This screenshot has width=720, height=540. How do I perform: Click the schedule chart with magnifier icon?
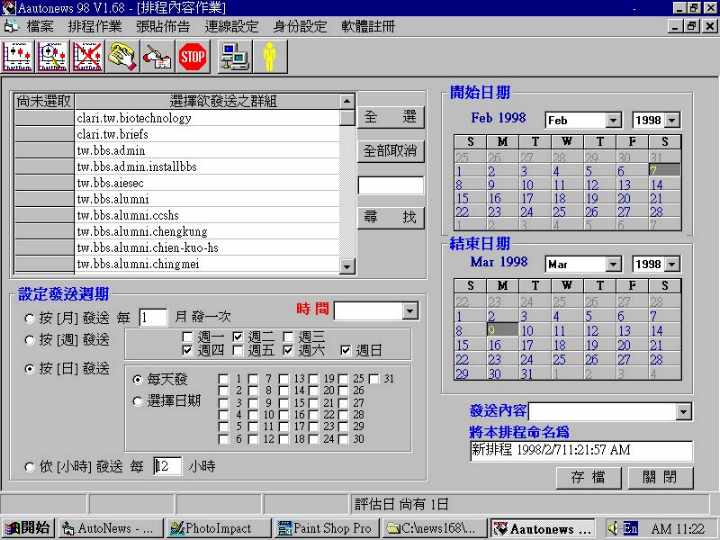pos(53,56)
